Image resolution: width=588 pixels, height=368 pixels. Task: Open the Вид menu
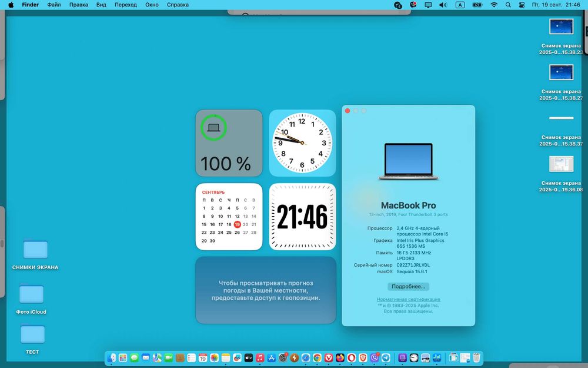[x=101, y=5]
